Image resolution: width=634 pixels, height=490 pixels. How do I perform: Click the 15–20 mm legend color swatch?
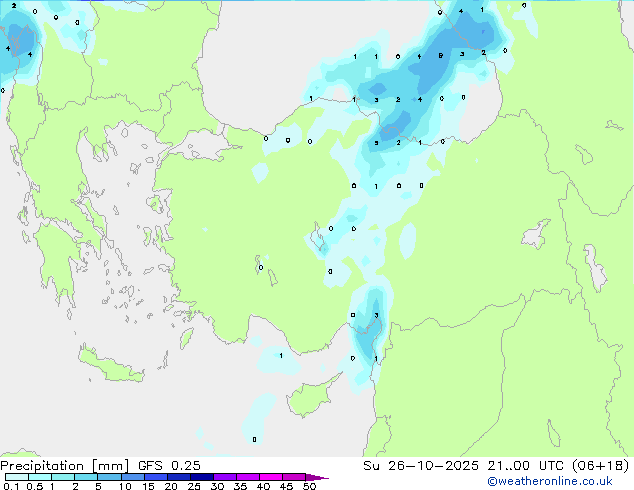pyautogui.click(x=156, y=477)
